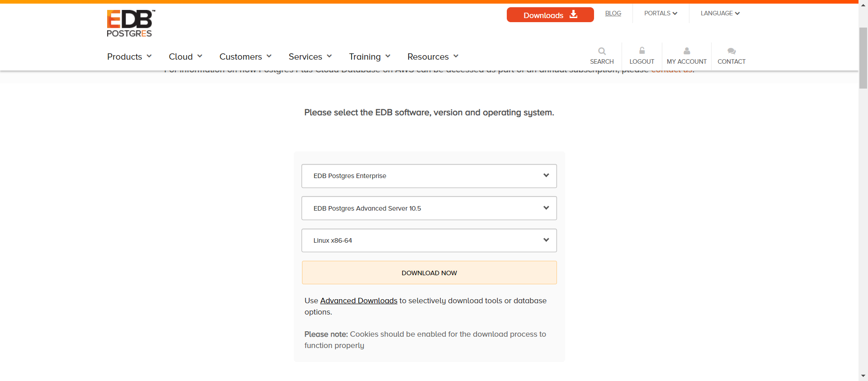Open the Linux x86-64 operating system dropdown
868x381 pixels.
coord(429,240)
